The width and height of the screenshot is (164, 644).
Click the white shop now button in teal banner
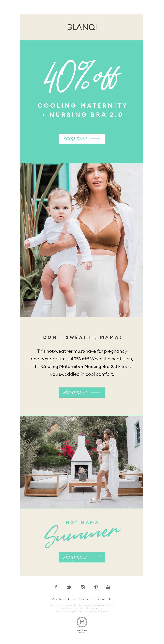[82, 138]
